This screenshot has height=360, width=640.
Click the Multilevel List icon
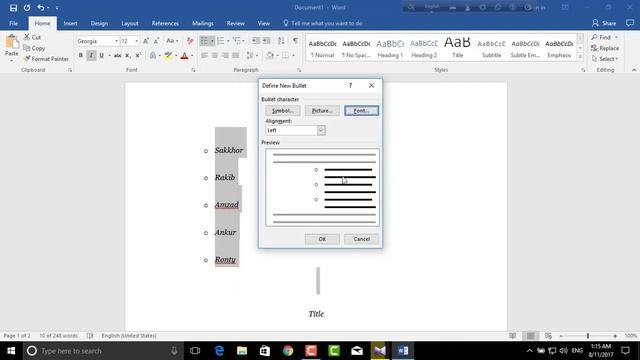pyautogui.click(x=236, y=40)
